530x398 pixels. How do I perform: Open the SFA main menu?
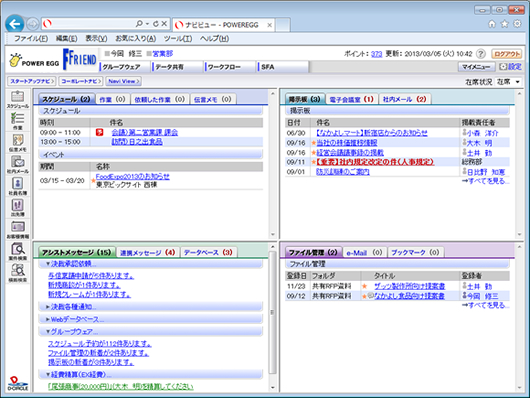(x=283, y=67)
